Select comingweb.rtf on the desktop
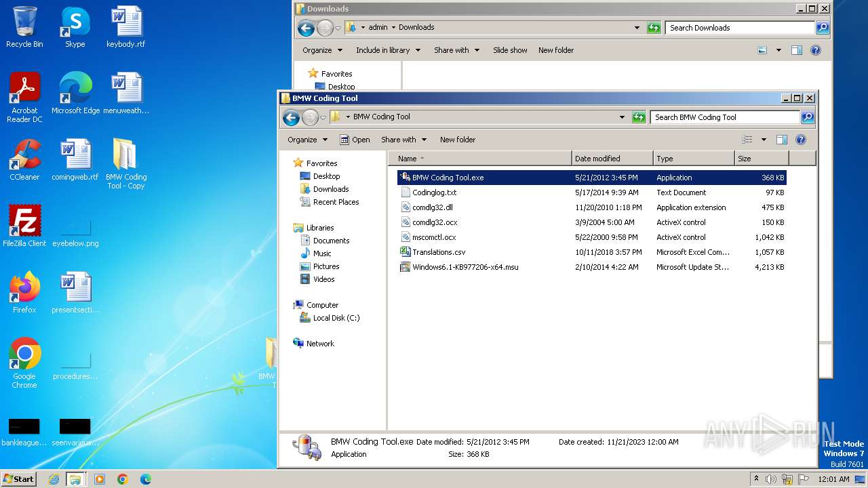This screenshot has width=868, height=488. [75, 160]
